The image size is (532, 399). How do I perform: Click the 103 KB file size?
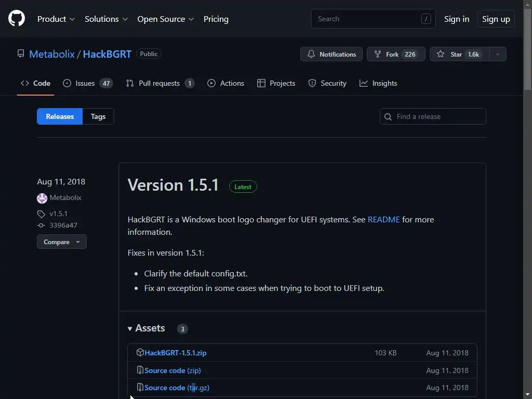click(385, 353)
